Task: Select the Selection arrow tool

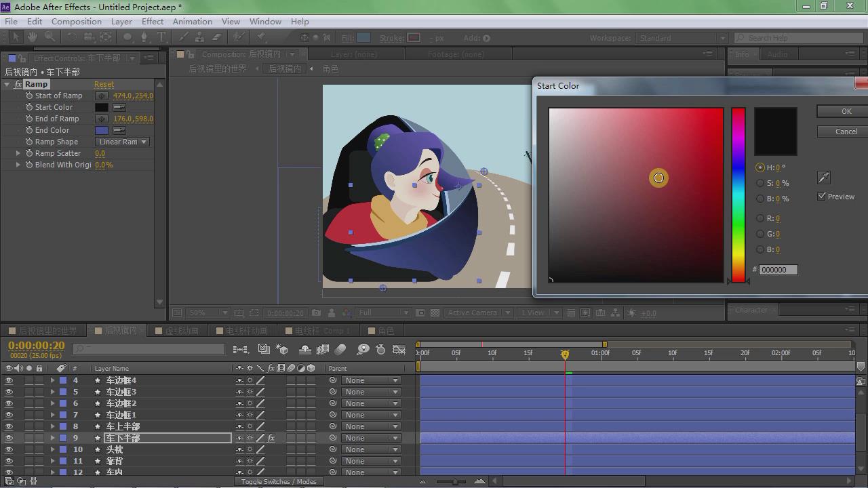Action: tap(16, 37)
